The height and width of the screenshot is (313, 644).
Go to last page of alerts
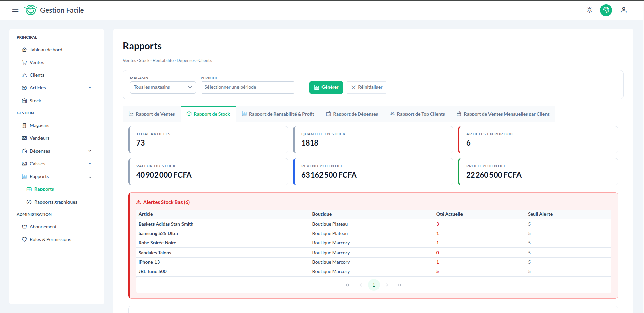[400, 285]
